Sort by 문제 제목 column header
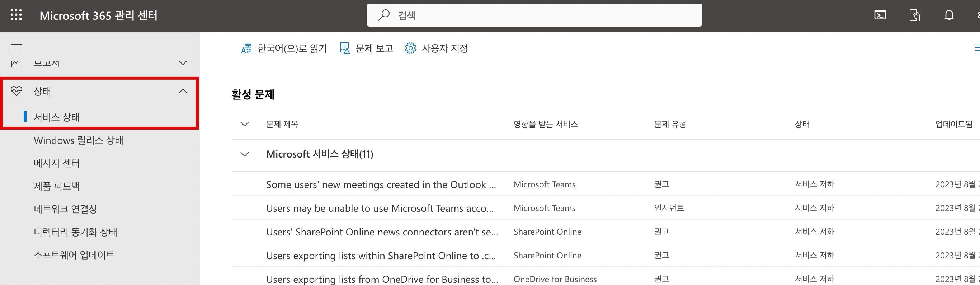This screenshot has width=980, height=285. (x=282, y=124)
